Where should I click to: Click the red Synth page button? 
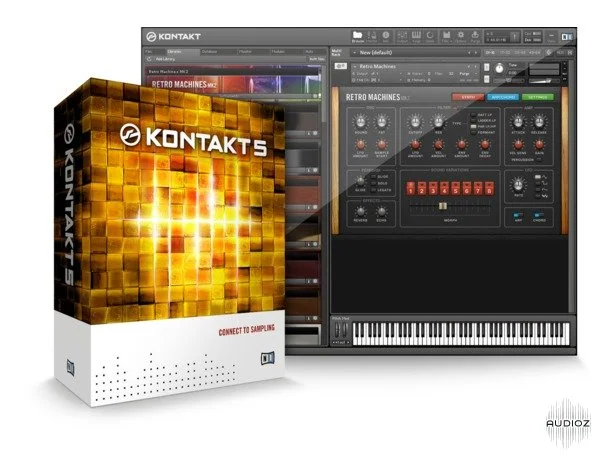468,97
